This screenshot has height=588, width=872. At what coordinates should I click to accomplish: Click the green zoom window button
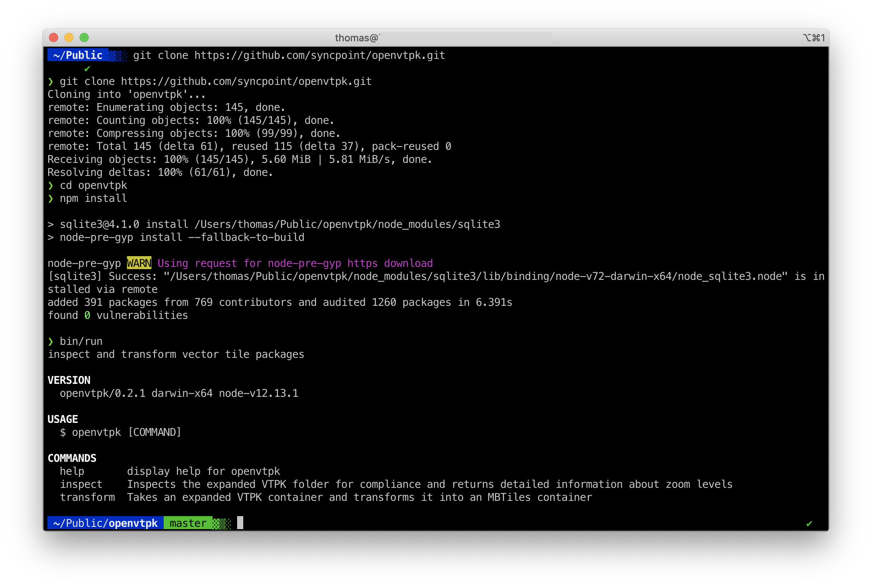pyautogui.click(x=84, y=37)
